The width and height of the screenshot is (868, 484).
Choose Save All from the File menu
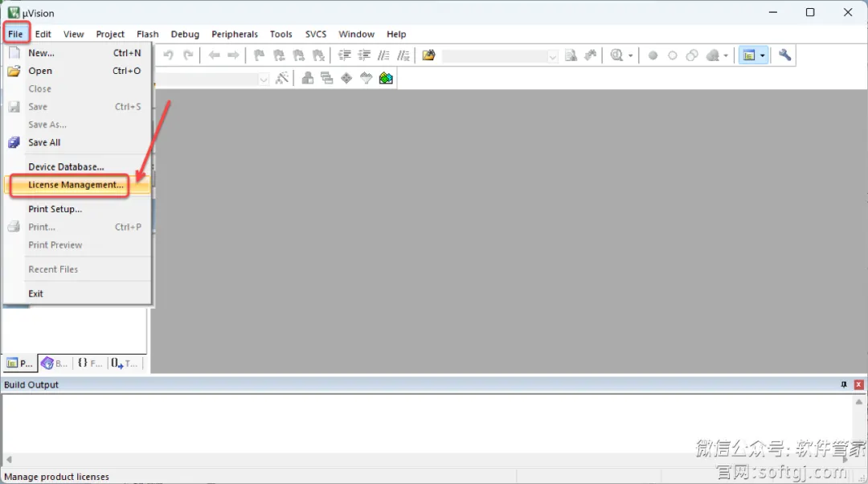tap(77, 142)
